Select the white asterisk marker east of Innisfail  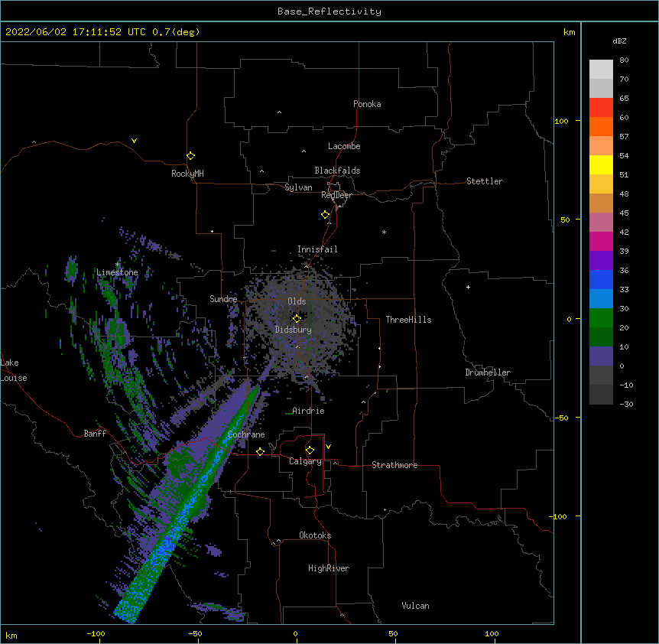(384, 232)
